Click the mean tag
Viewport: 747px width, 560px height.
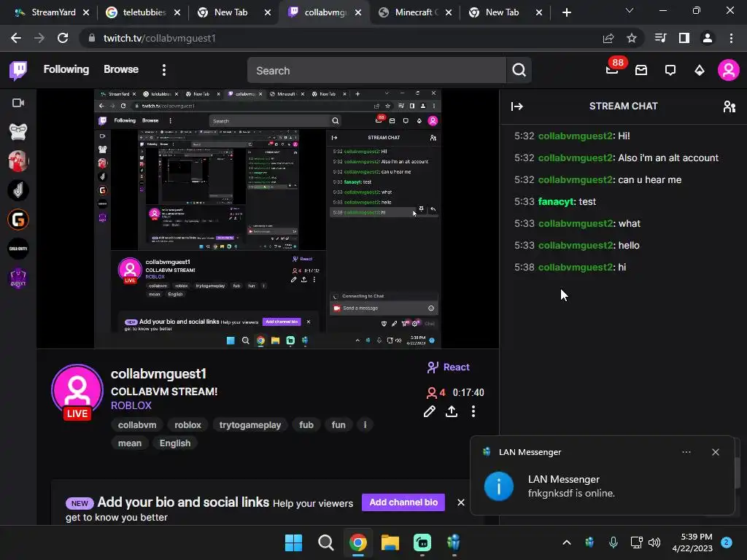(x=130, y=443)
